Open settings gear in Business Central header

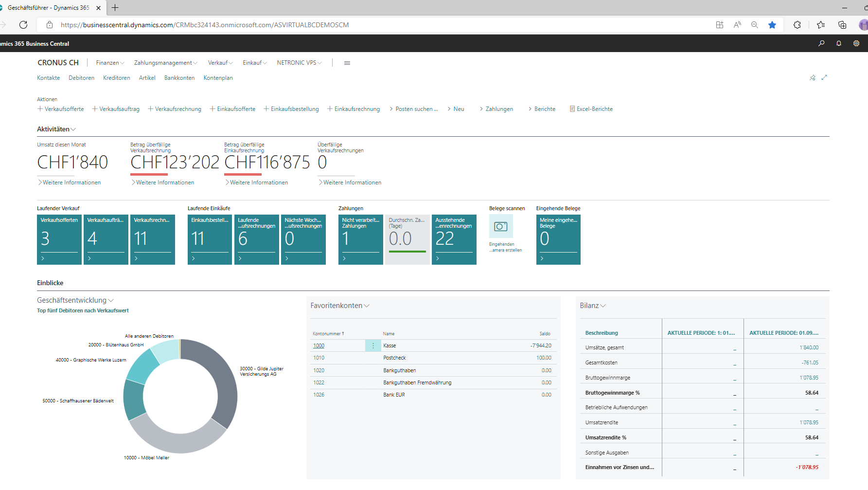(x=856, y=43)
